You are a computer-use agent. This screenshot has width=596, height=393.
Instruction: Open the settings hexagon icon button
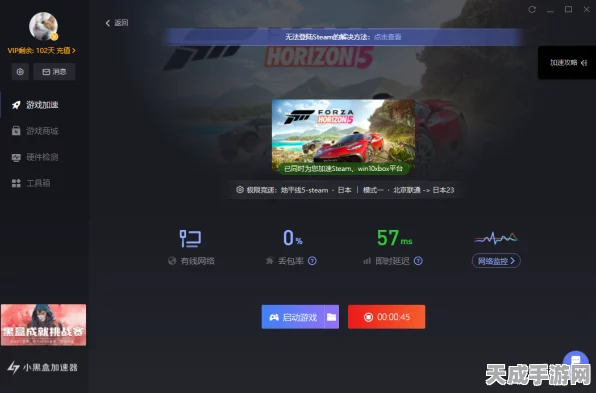pos(20,72)
